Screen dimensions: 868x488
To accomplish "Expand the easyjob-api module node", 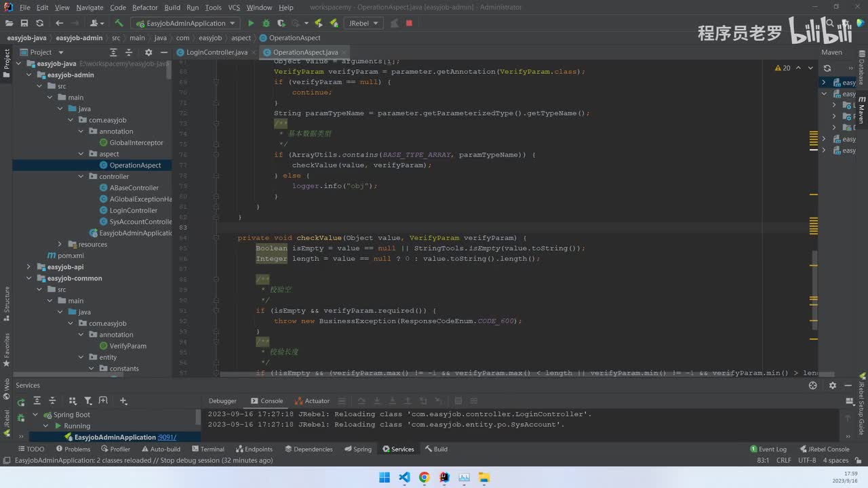I will tap(28, 267).
